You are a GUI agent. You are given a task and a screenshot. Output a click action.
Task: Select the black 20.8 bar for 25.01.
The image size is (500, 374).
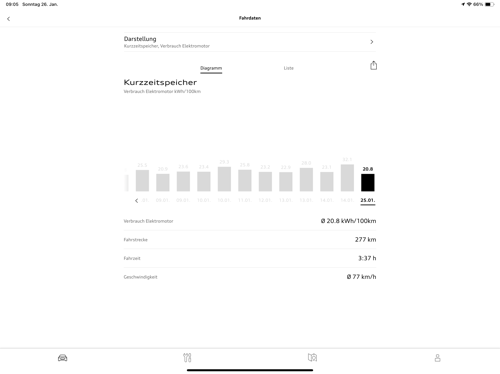point(368,182)
